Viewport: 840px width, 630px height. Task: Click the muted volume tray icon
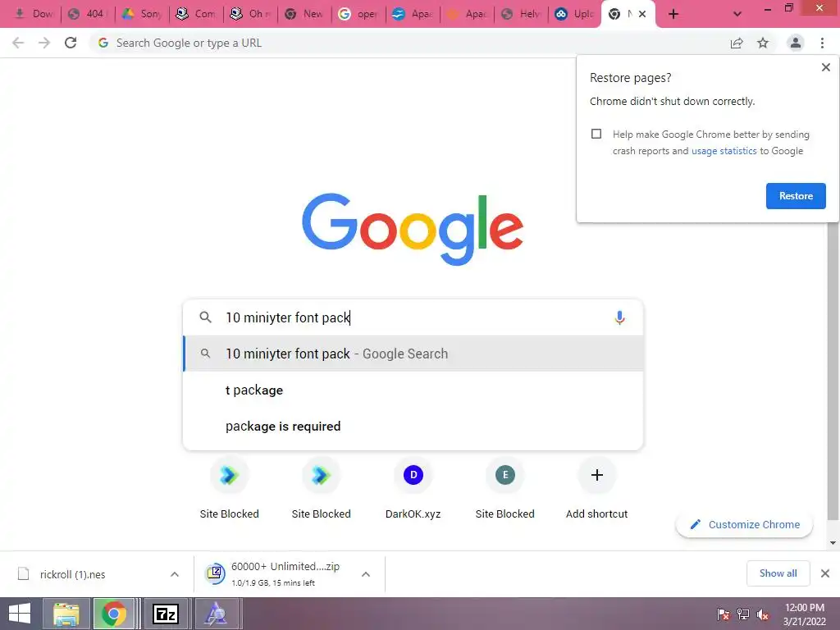coord(763,614)
